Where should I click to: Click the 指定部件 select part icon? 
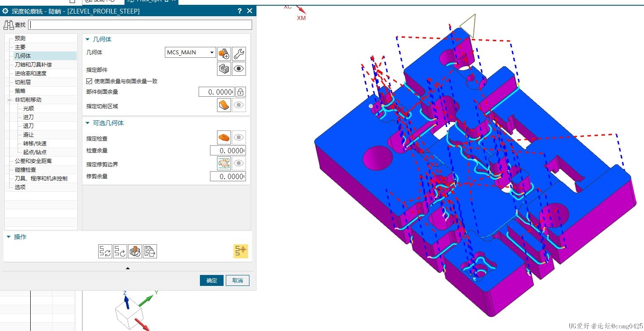(224, 69)
